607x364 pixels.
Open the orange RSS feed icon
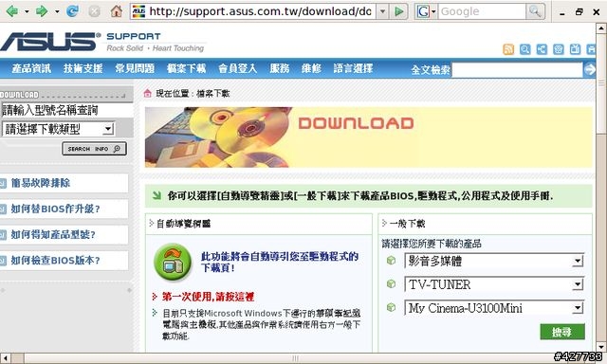coord(508,49)
